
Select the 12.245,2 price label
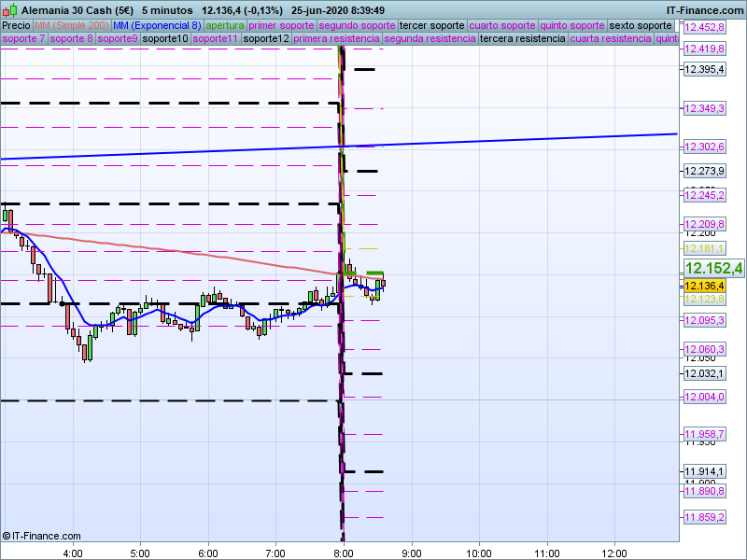point(704,195)
